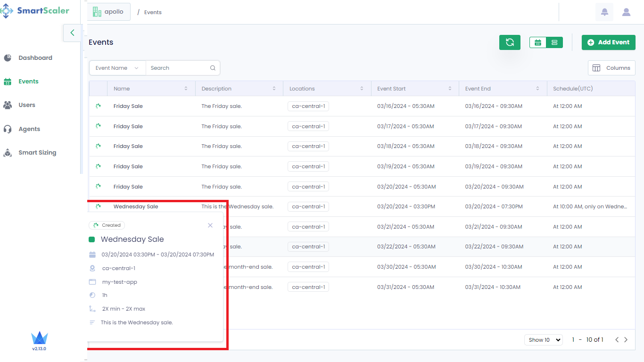Click the application window icon by my-test-app
The width and height of the screenshot is (644, 362).
coord(92,282)
